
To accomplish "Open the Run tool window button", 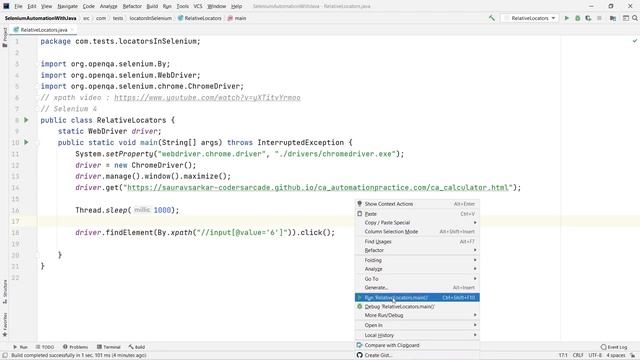I will click(x=20, y=347).
